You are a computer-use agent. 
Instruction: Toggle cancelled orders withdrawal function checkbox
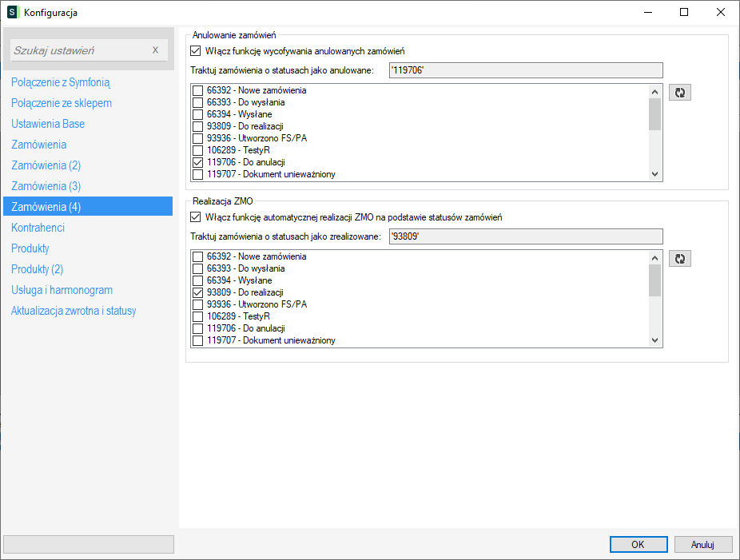tap(196, 51)
